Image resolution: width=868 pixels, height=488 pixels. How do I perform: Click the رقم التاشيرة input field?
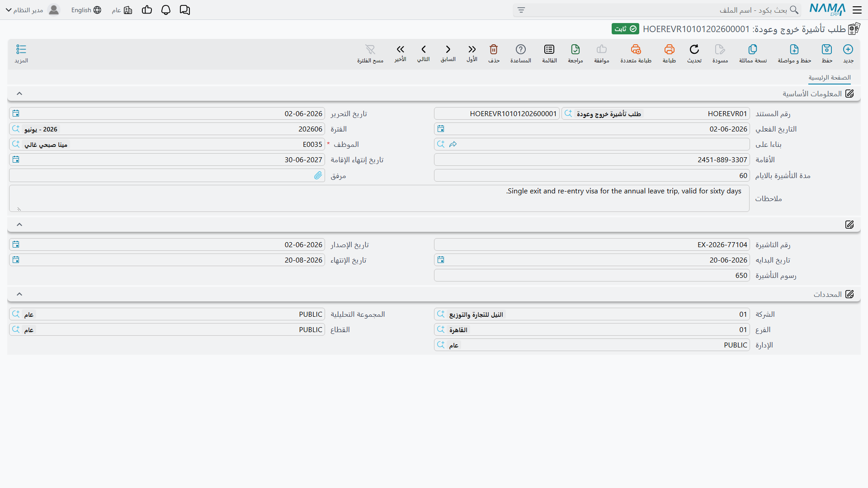coord(592,244)
